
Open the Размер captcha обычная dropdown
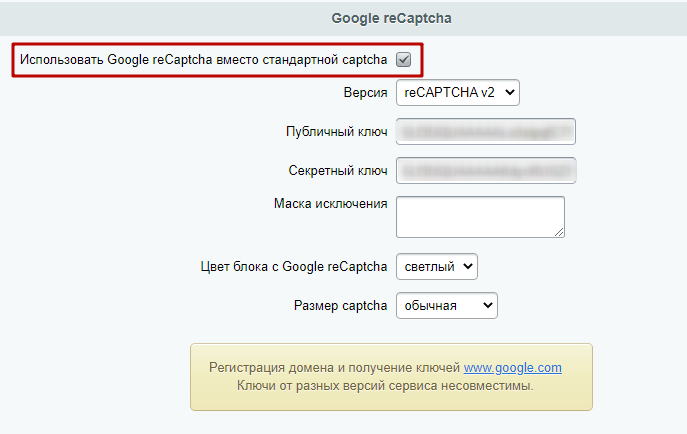coord(447,305)
